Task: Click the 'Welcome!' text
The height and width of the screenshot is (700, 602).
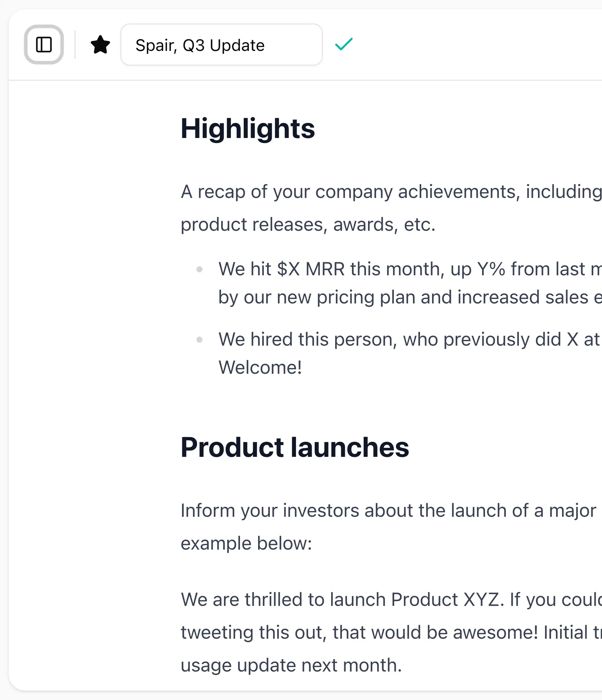Action: pyautogui.click(x=260, y=367)
